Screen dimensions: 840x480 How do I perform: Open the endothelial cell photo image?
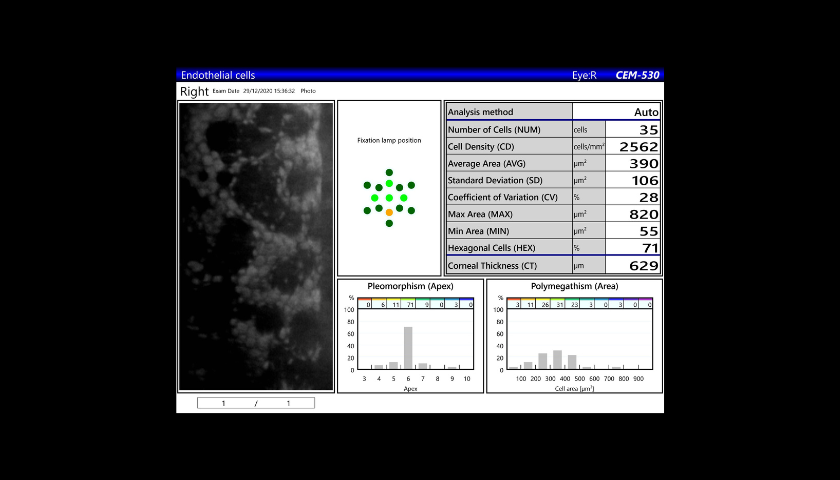point(256,246)
